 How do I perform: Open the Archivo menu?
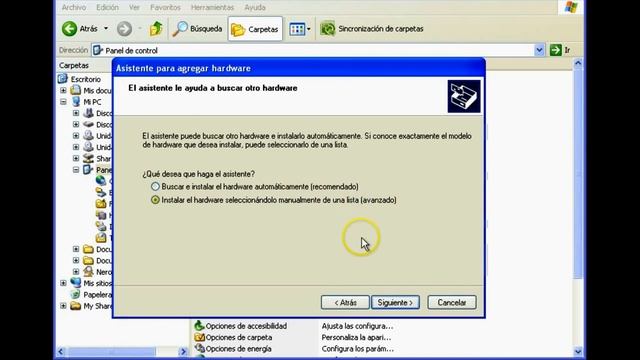(74, 7)
